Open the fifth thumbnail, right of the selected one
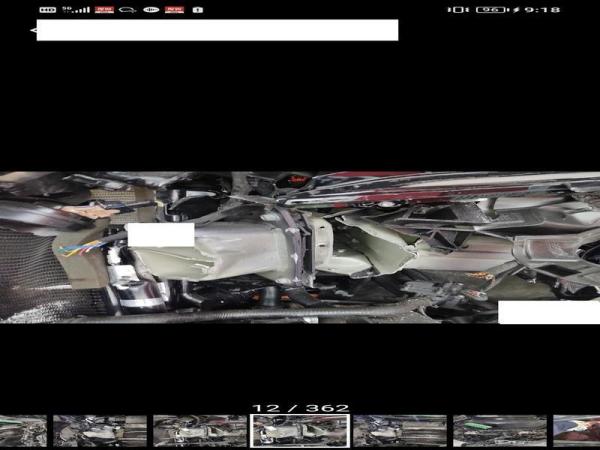This screenshot has height=450, width=600. point(400,431)
